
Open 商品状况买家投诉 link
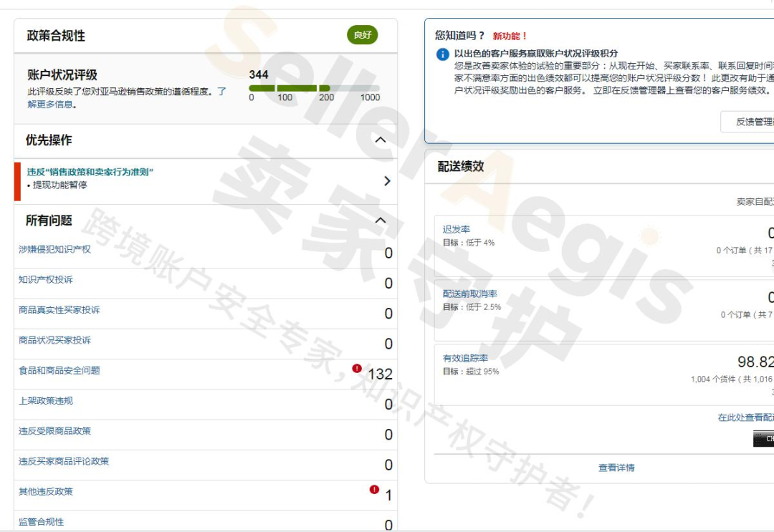click(x=54, y=340)
